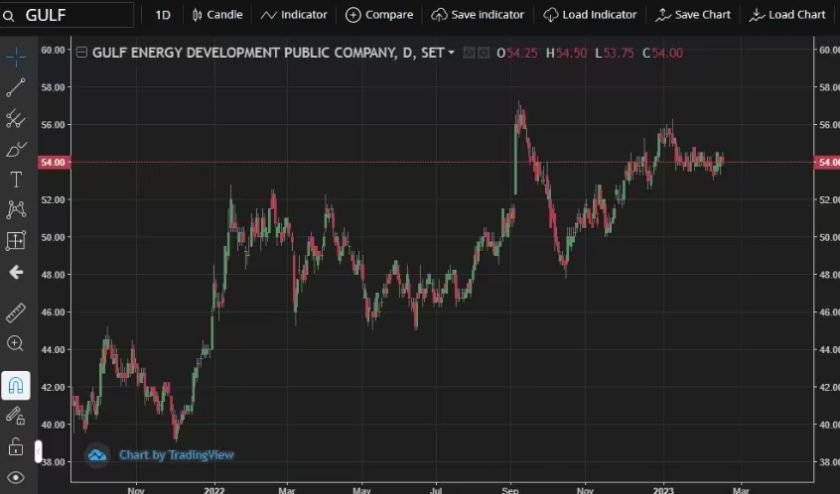
Task: Click the left toolbar collapse handle
Action: click(x=39, y=451)
